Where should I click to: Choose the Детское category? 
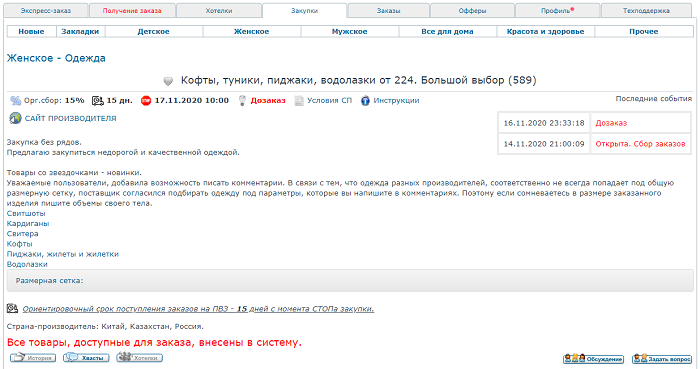pos(154,32)
